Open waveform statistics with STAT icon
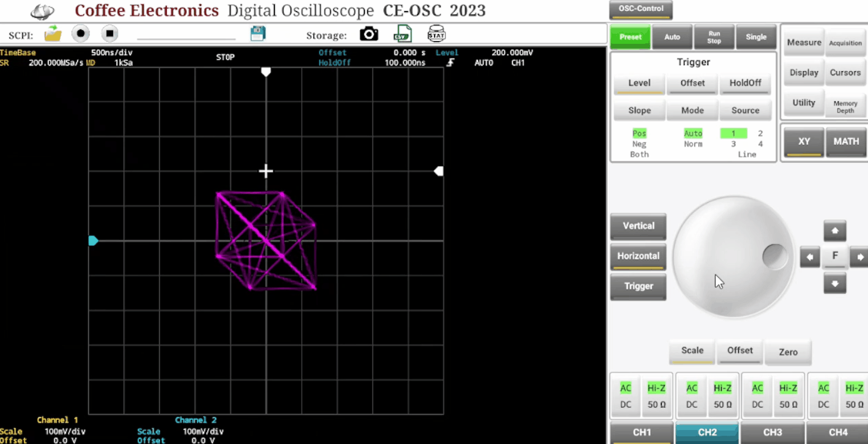Image resolution: width=868 pixels, height=444 pixels. (435, 33)
